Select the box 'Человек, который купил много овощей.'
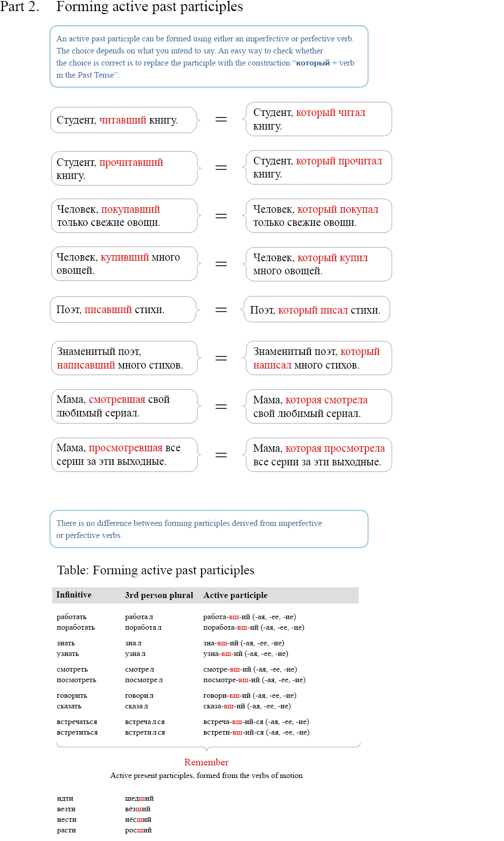504x841 pixels. (x=319, y=264)
